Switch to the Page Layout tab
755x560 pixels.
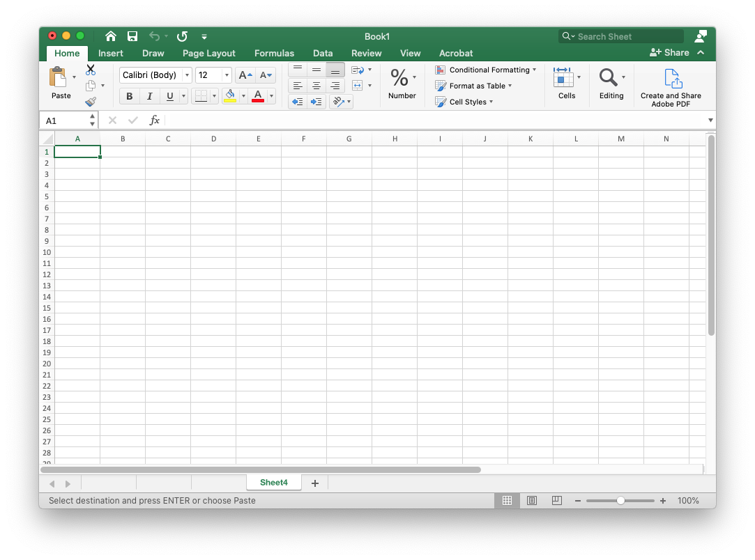click(x=209, y=53)
